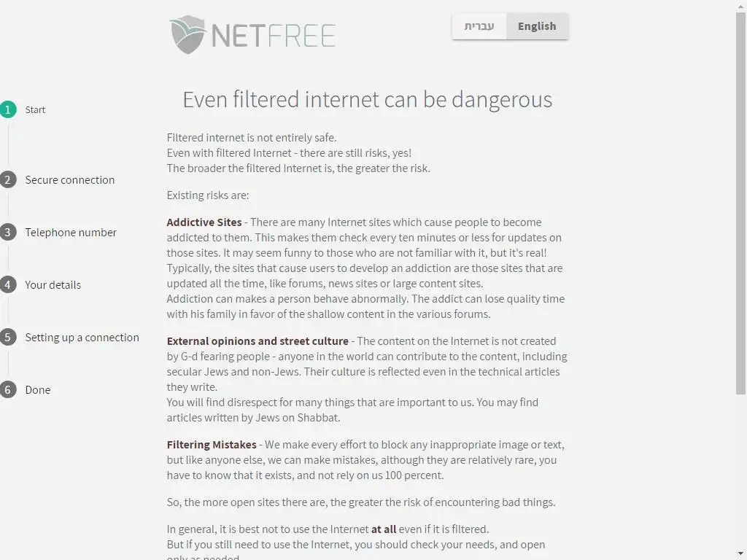Go to the Secure connection step
Screen dimensions: 747x560
[70, 180]
